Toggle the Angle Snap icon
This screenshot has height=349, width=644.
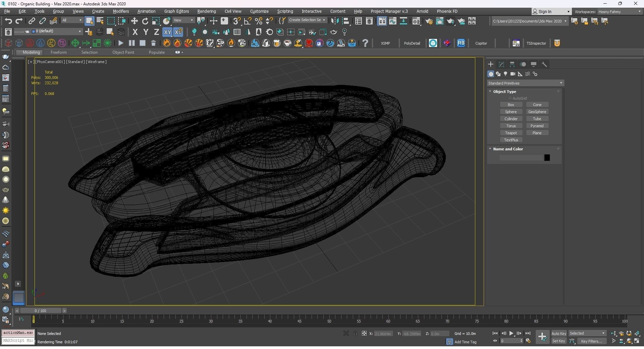pos(248,21)
